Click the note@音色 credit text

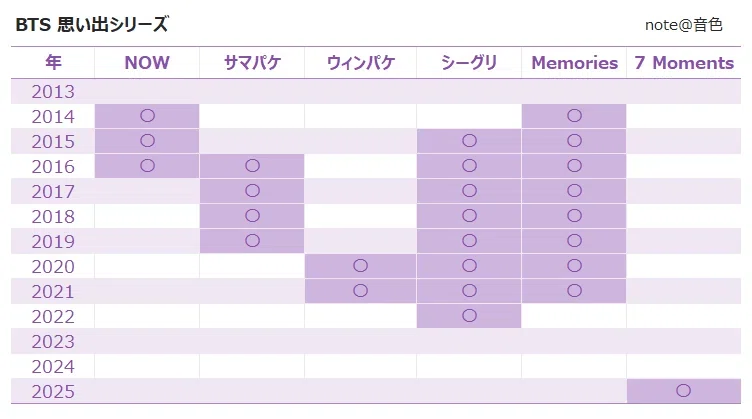tap(683, 25)
